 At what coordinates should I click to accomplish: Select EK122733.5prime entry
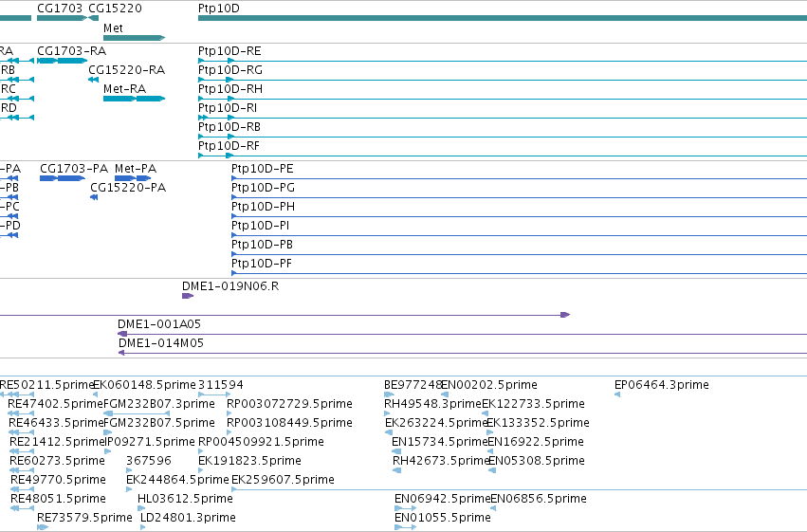(x=533, y=404)
